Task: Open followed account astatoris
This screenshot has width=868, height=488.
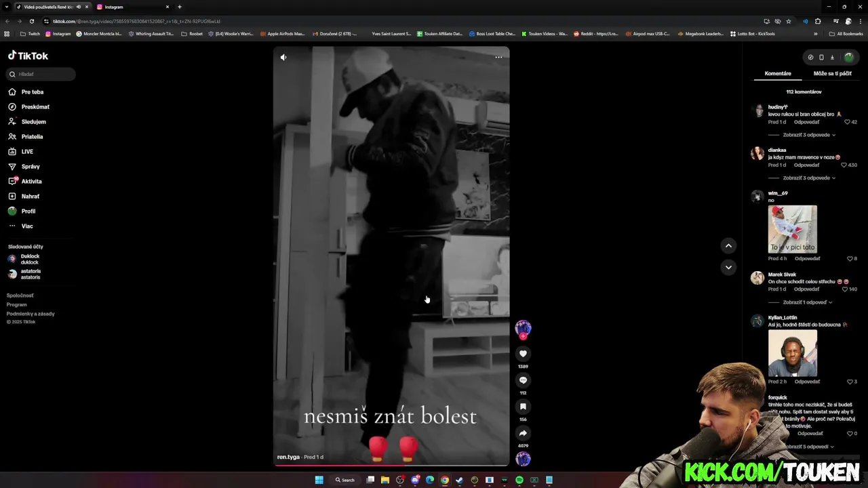Action: (x=24, y=274)
